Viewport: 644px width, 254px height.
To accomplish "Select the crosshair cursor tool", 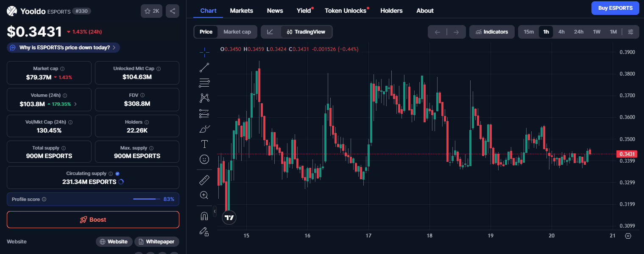I will point(204,52).
